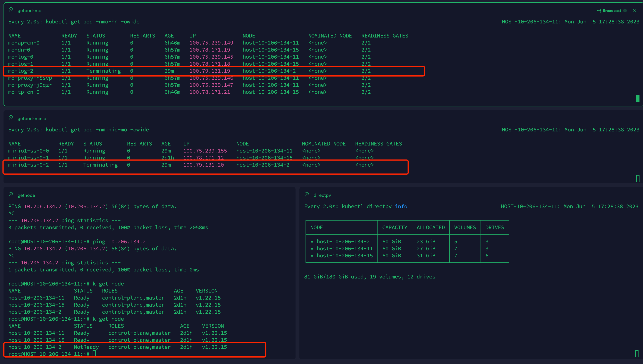
Task: Click the Debian icon next to getnode
Action: [x=11, y=194]
